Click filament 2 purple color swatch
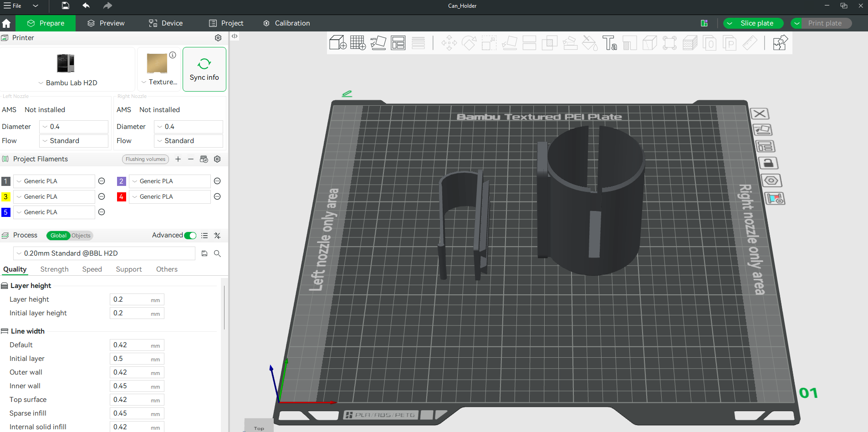The image size is (868, 432). 122,181
